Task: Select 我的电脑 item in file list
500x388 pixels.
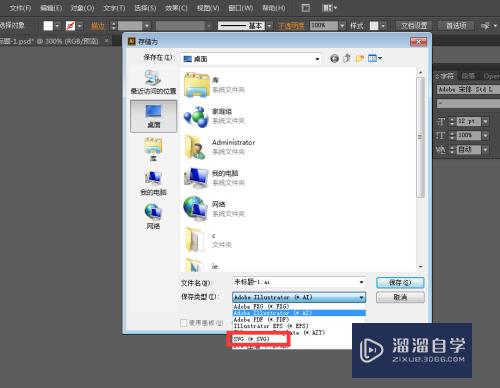Action: (x=214, y=178)
